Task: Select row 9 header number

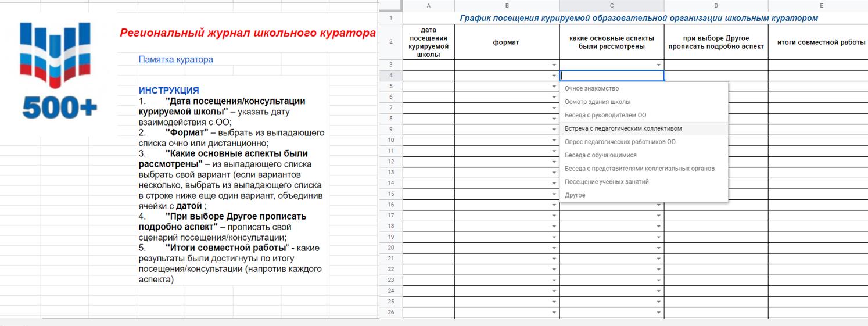Action: click(x=390, y=129)
